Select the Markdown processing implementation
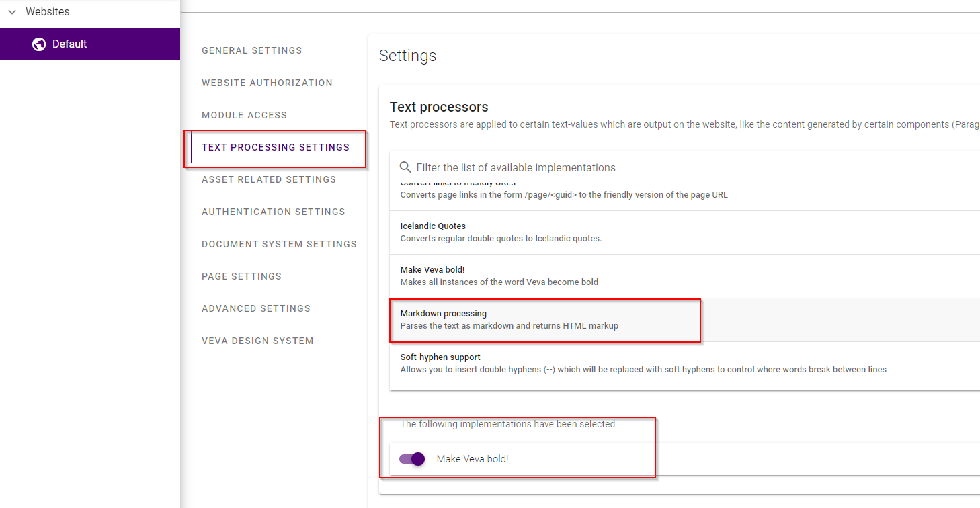 point(685,320)
